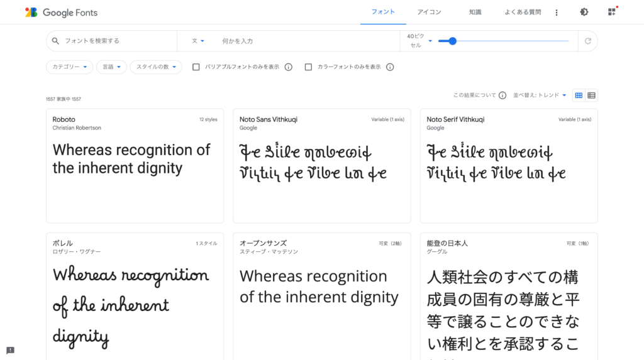The width and height of the screenshot is (644, 360).
Task: Open the three-dot more menu
Action: coord(557,13)
